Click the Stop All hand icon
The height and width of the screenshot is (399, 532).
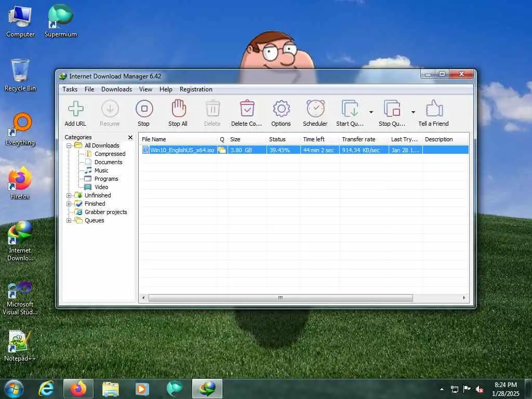tap(179, 109)
